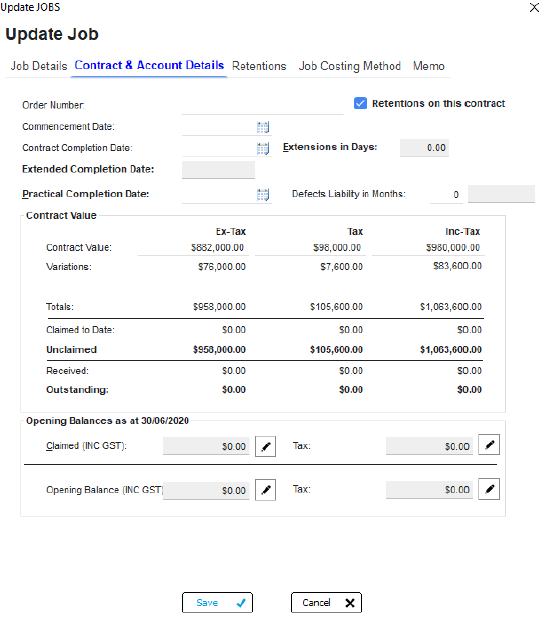Click the Opening Balances as at 30/06/2020 heading
Image resolution: width=546 pixels, height=617 pixels.
(x=107, y=421)
